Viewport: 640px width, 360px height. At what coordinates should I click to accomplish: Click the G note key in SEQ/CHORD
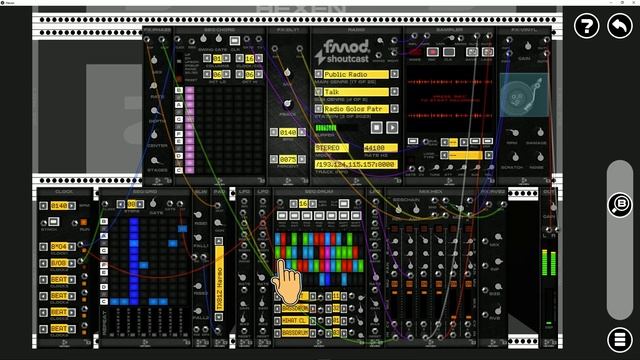[179, 119]
